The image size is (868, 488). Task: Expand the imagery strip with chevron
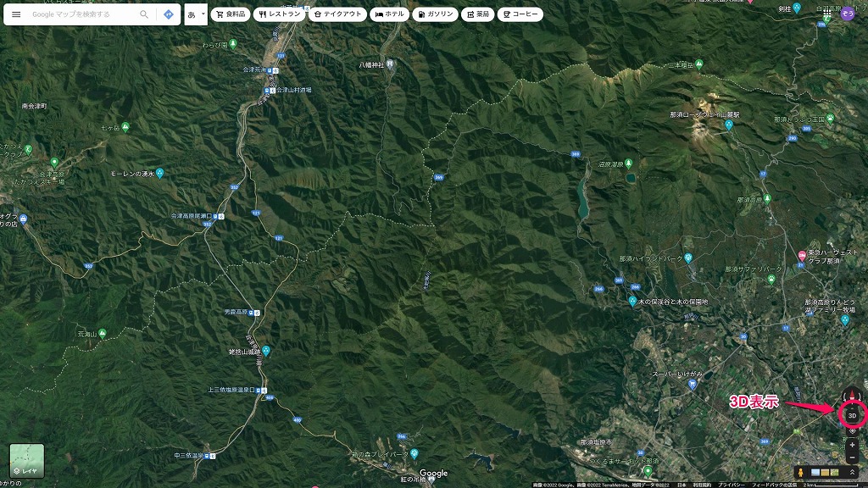[852, 472]
